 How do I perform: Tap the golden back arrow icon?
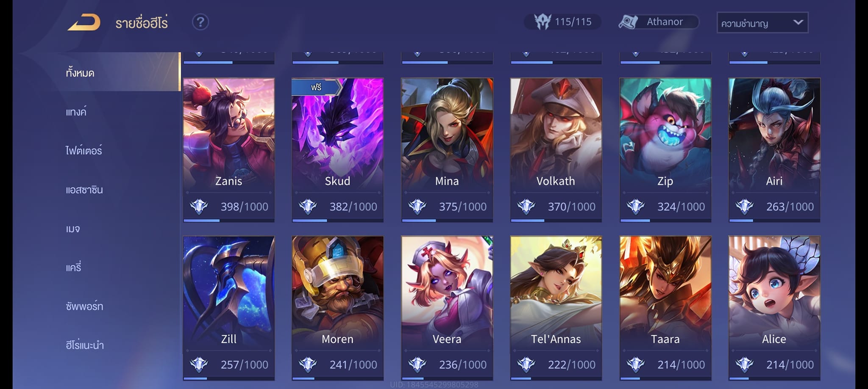pyautogui.click(x=84, y=22)
